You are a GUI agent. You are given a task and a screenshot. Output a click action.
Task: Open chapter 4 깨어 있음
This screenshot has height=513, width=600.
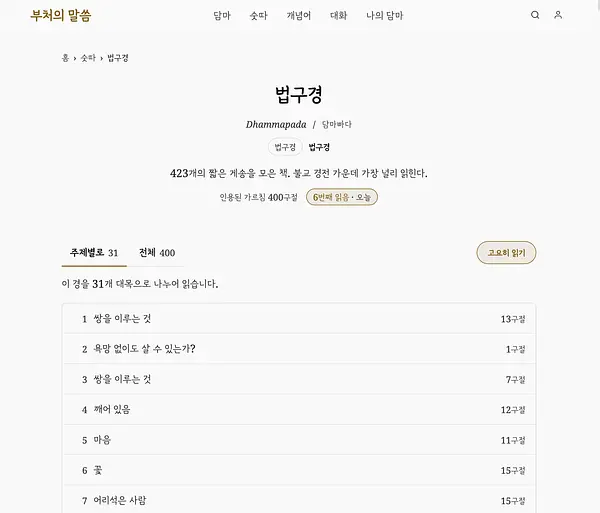[x=299, y=410]
